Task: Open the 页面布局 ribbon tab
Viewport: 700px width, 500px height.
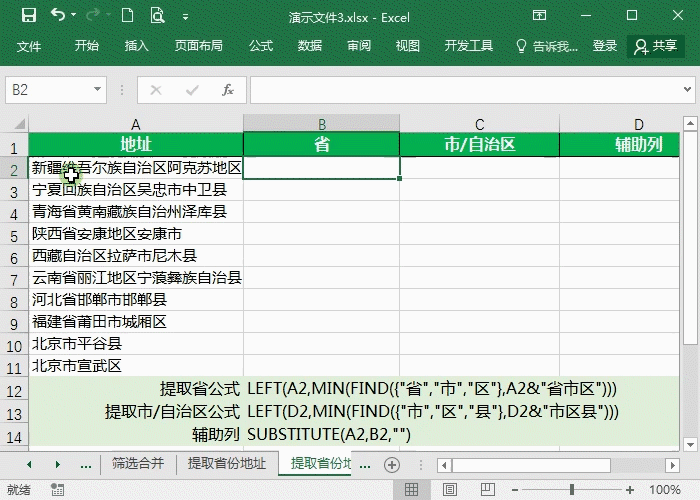Action: pos(199,46)
